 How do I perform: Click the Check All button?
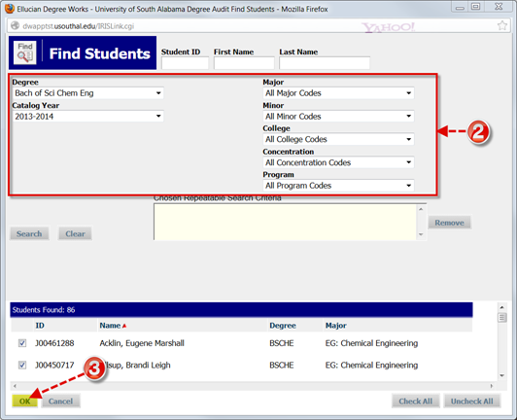coord(416,402)
